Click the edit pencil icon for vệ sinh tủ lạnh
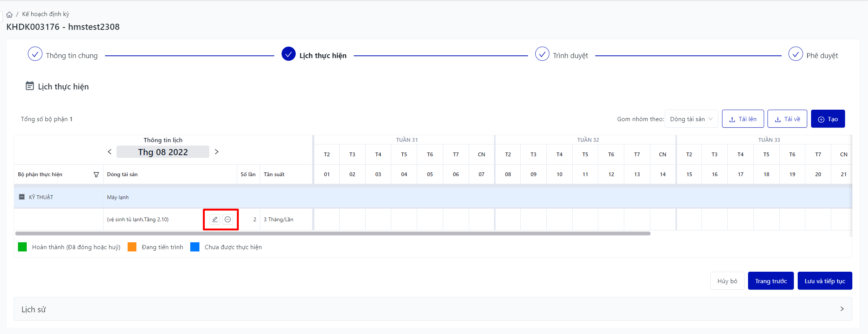Screen dimensions: 868x334 [x=215, y=219]
